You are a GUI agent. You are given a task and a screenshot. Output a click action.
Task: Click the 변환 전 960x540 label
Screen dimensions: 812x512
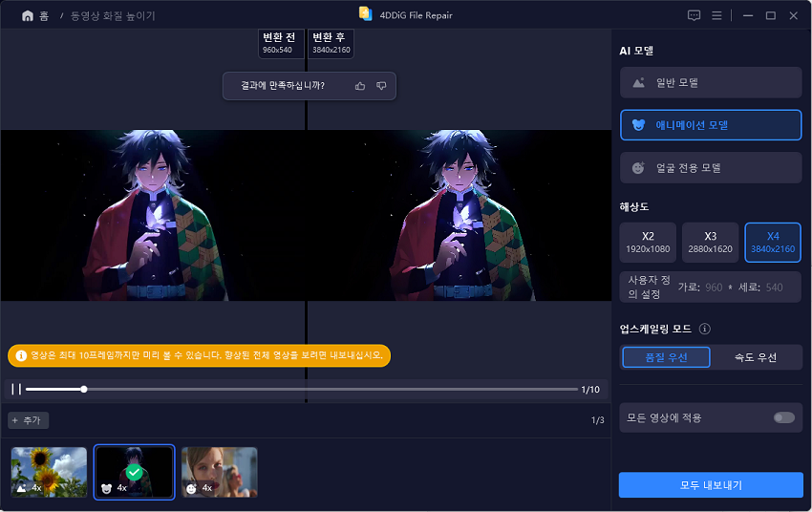tap(279, 43)
